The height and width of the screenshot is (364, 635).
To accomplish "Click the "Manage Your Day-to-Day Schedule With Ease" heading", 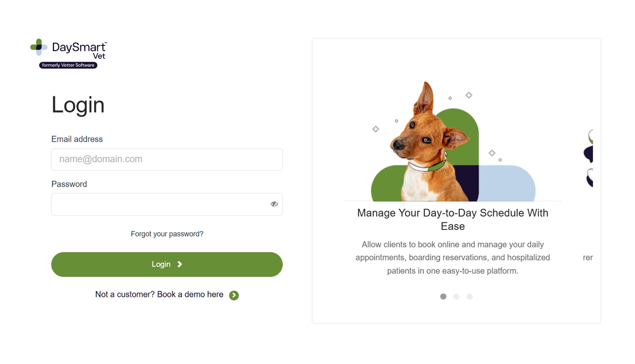I will click(x=452, y=220).
